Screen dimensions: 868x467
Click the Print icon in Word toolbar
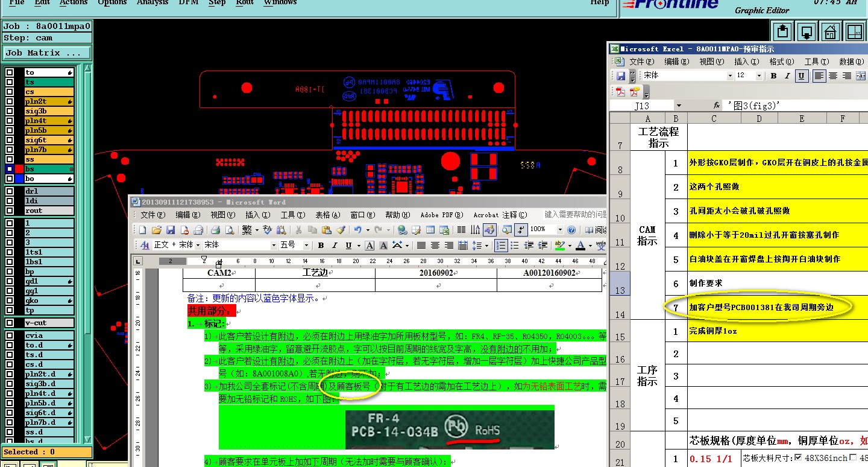[x=215, y=230]
